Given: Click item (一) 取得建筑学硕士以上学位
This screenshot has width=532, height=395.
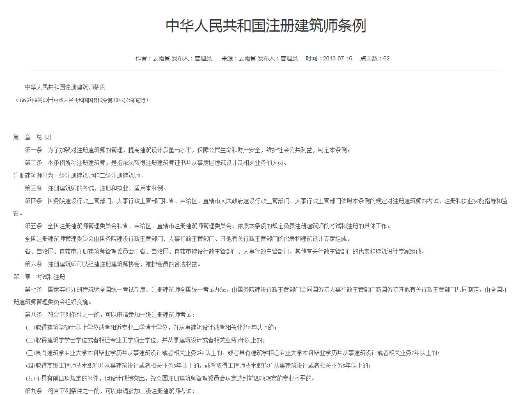Looking at the screenshot, I should (151, 328).
